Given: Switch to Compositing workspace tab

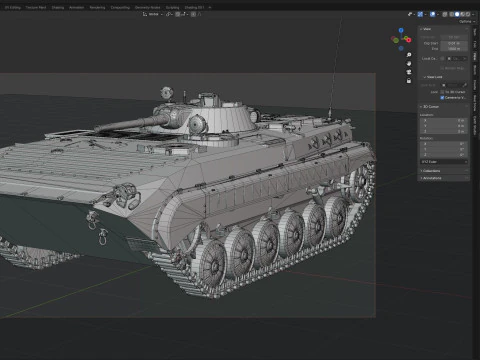Looking at the screenshot, I should click(x=120, y=7).
